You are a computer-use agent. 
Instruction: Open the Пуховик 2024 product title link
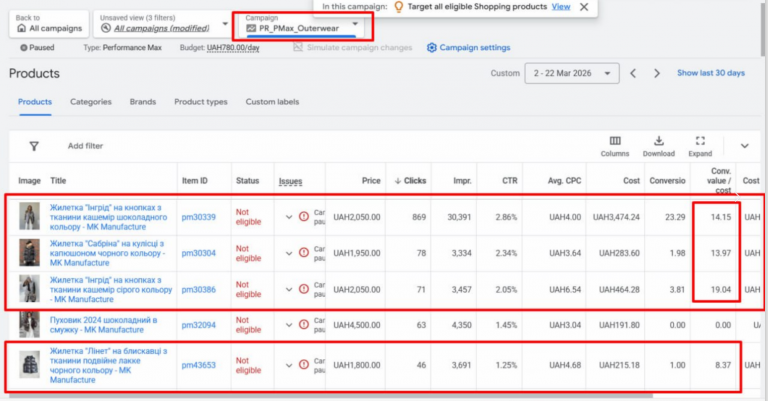[x=103, y=325]
